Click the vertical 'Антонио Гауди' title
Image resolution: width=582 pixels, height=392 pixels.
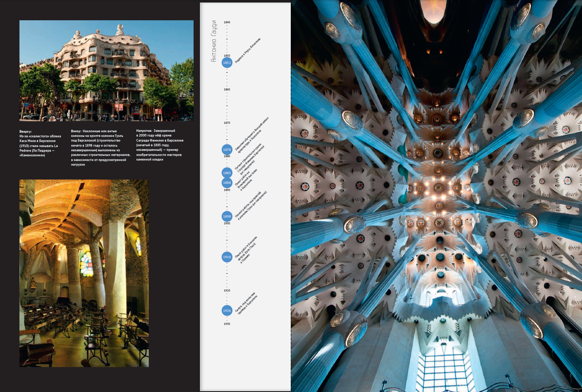pos(213,41)
